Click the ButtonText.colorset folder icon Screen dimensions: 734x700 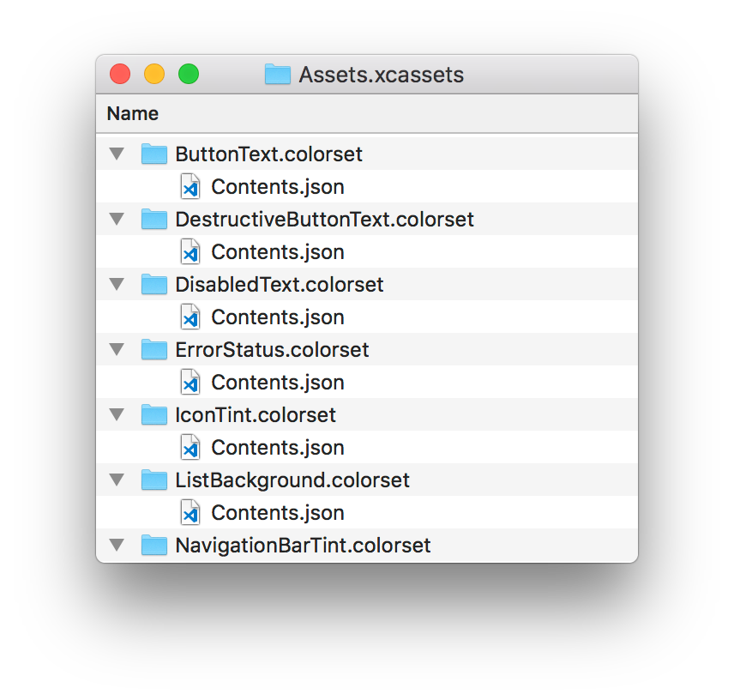154,154
